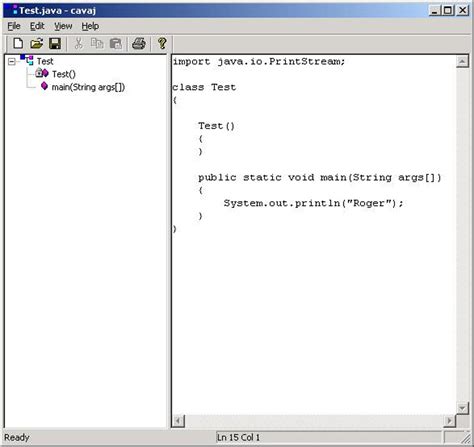
Task: Click the Cut scissors icon
Action: [78, 43]
